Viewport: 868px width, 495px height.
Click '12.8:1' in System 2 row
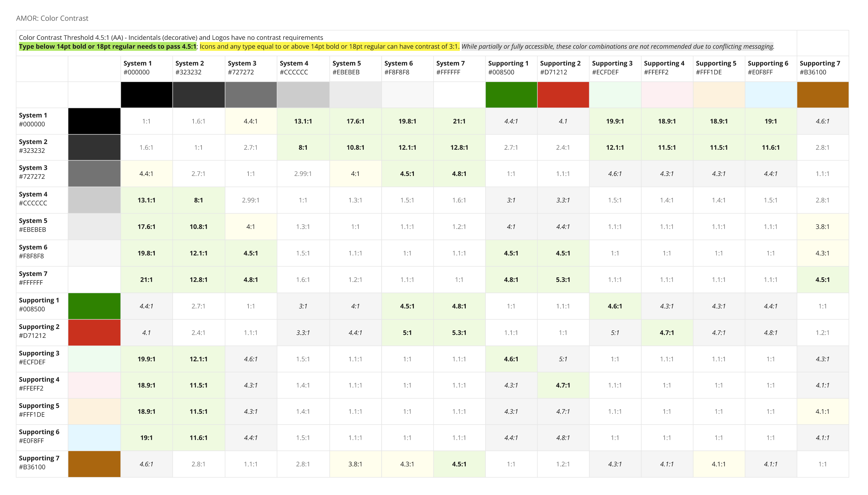pos(459,148)
